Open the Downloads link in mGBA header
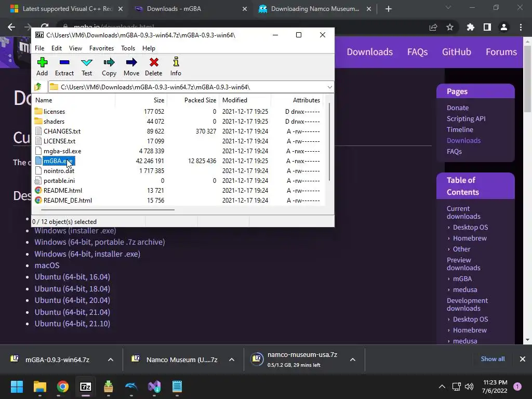 tap(370, 52)
